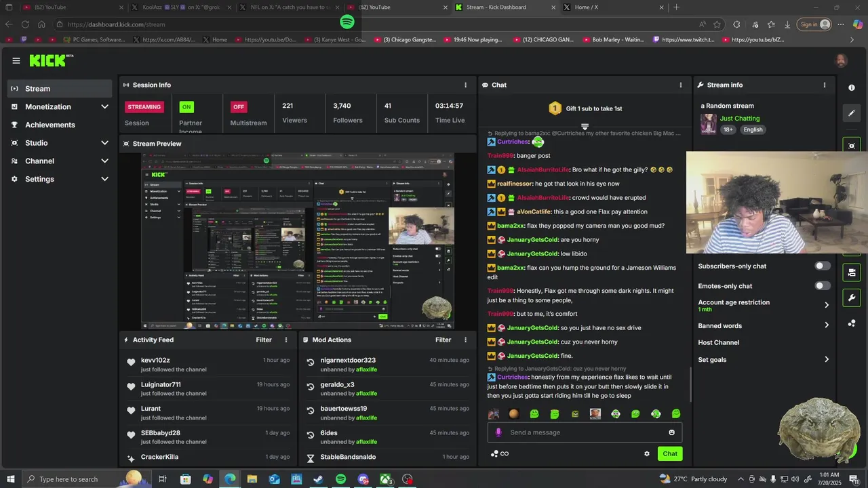Click the green Chat send button
Image resolution: width=868 pixels, height=488 pixels.
coord(670,454)
